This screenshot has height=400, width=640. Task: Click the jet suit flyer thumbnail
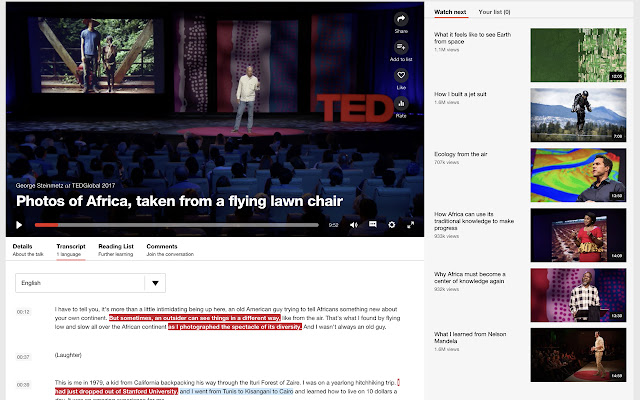[578, 115]
